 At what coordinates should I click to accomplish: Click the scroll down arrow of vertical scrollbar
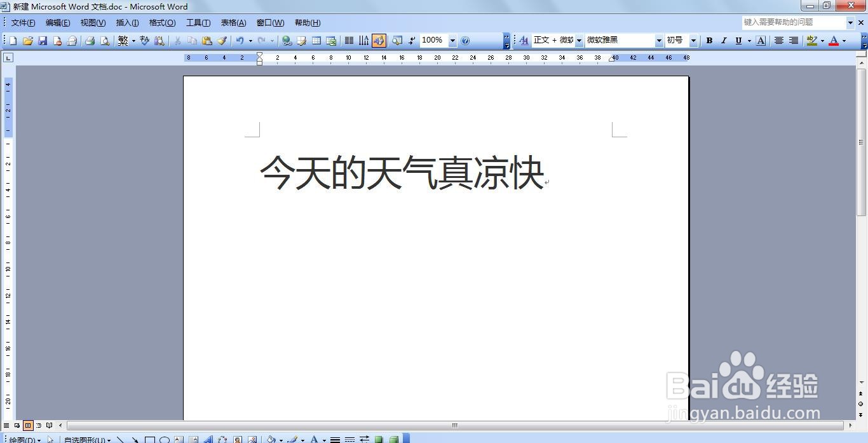pos(862,383)
